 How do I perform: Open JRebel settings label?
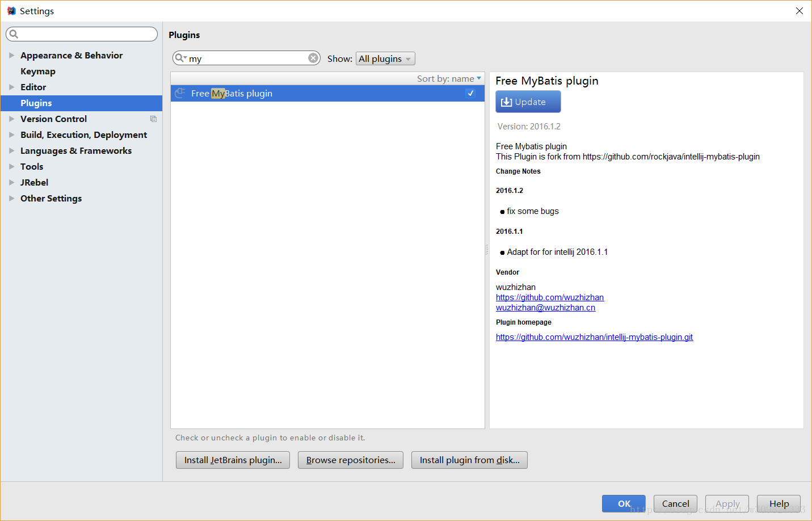[x=34, y=182]
